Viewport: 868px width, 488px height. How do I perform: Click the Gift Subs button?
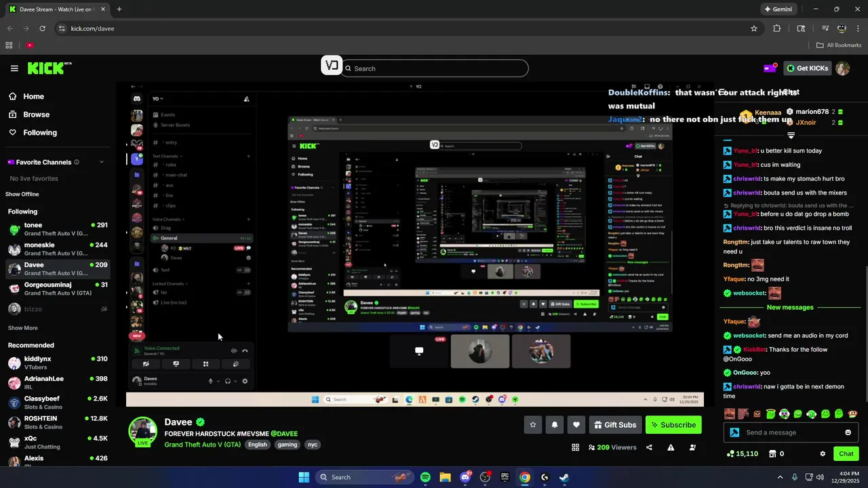(x=615, y=425)
